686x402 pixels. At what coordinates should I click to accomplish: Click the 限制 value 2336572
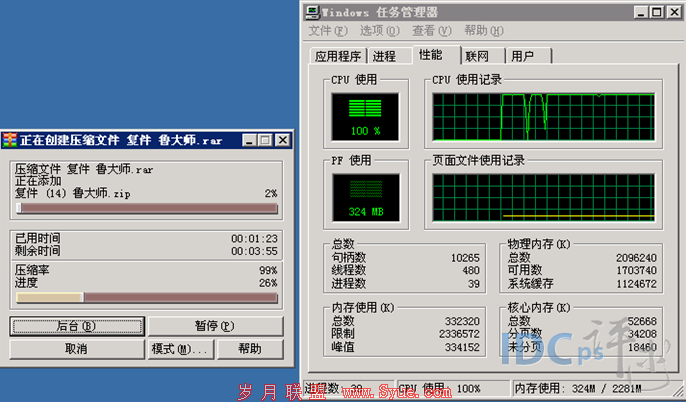click(460, 334)
